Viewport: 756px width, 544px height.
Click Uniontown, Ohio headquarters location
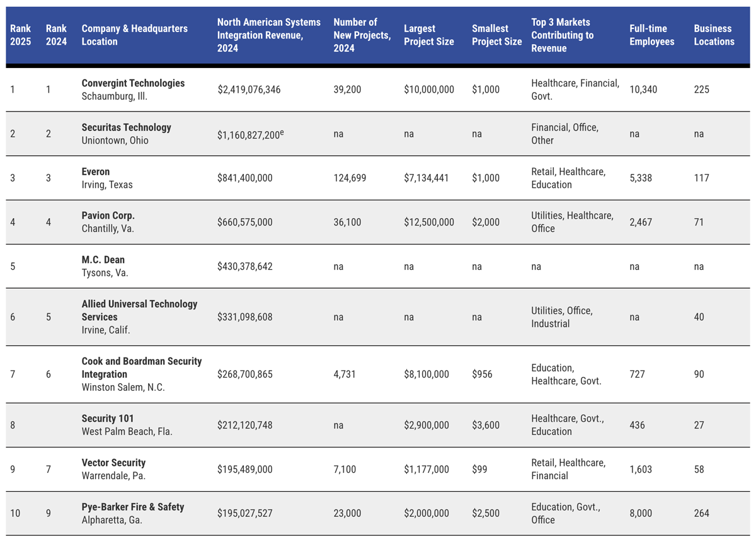115,141
